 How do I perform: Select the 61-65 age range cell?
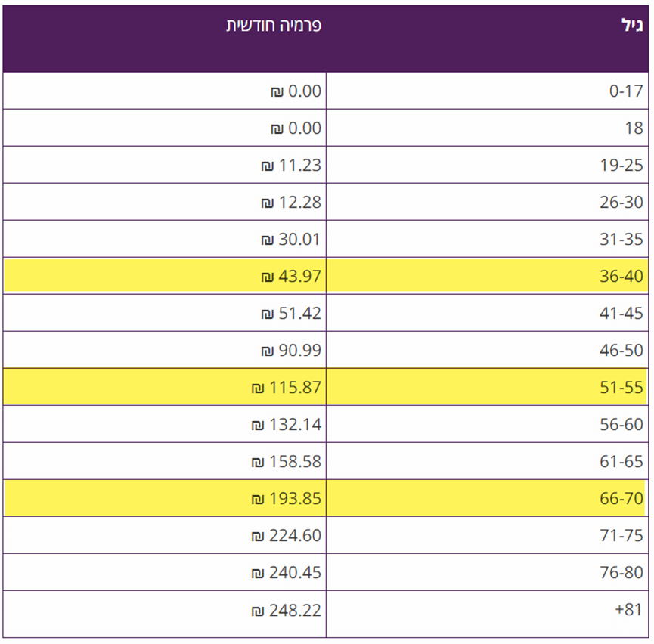[621, 462]
